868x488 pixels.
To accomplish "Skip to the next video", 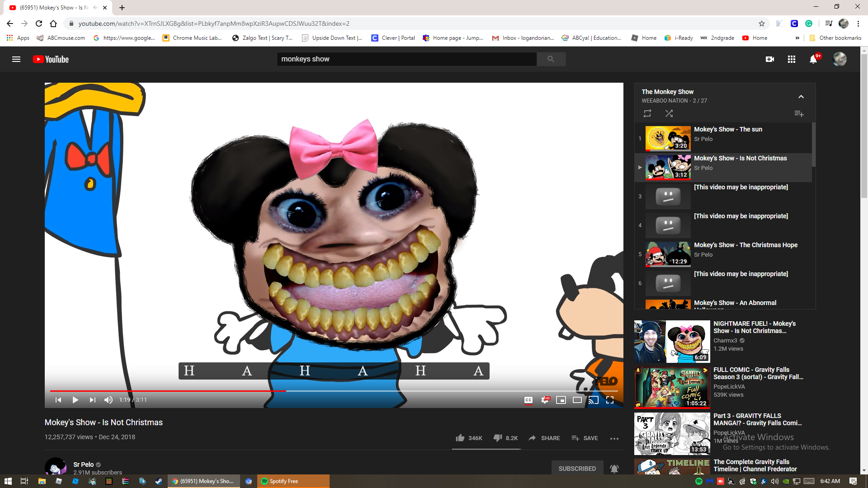I will pyautogui.click(x=92, y=400).
